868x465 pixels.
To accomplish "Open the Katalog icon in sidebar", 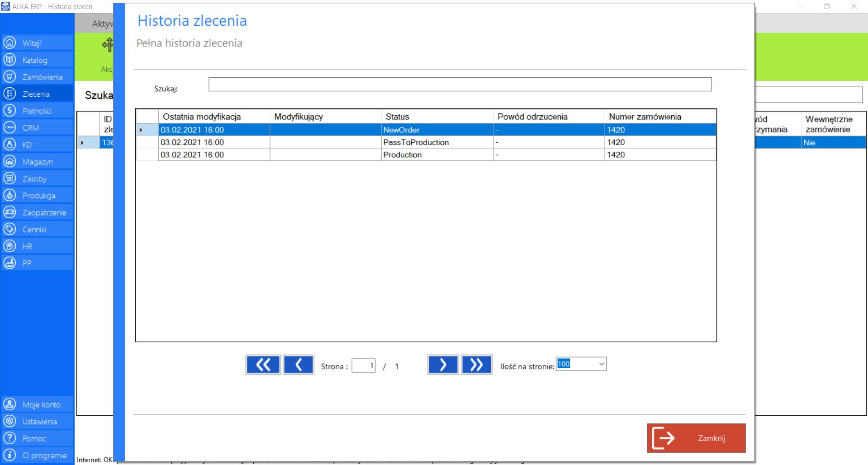I will pyautogui.click(x=9, y=60).
